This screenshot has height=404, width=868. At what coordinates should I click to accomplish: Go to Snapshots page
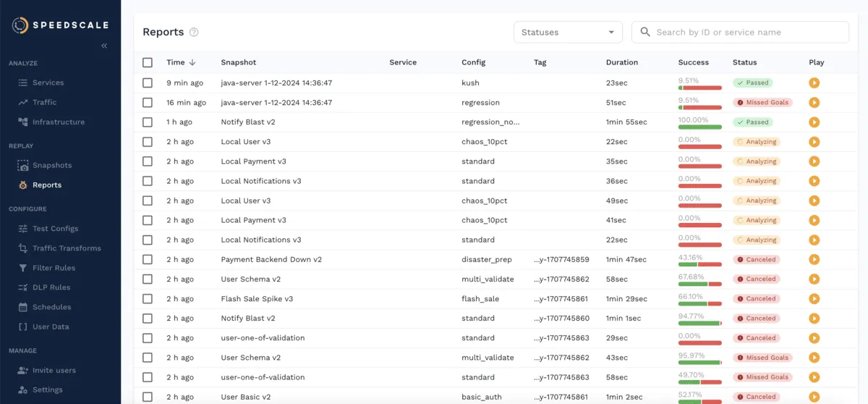[x=52, y=165]
